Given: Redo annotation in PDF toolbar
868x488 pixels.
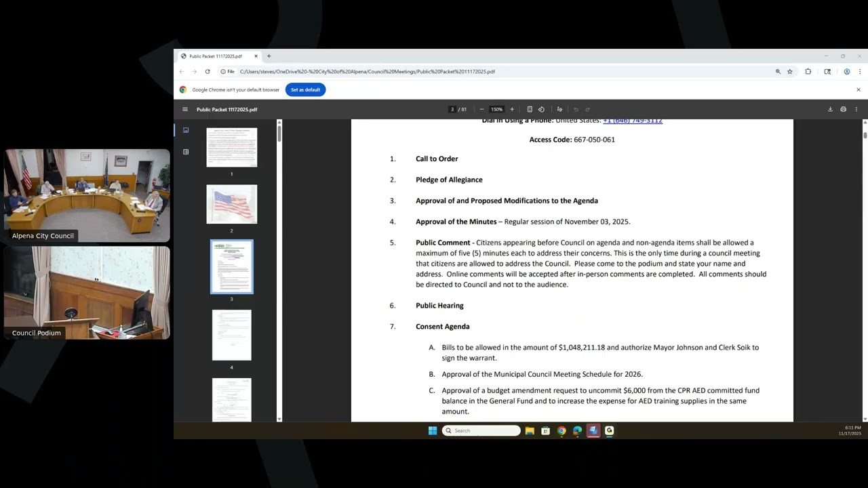Looking at the screenshot, I should [x=588, y=109].
